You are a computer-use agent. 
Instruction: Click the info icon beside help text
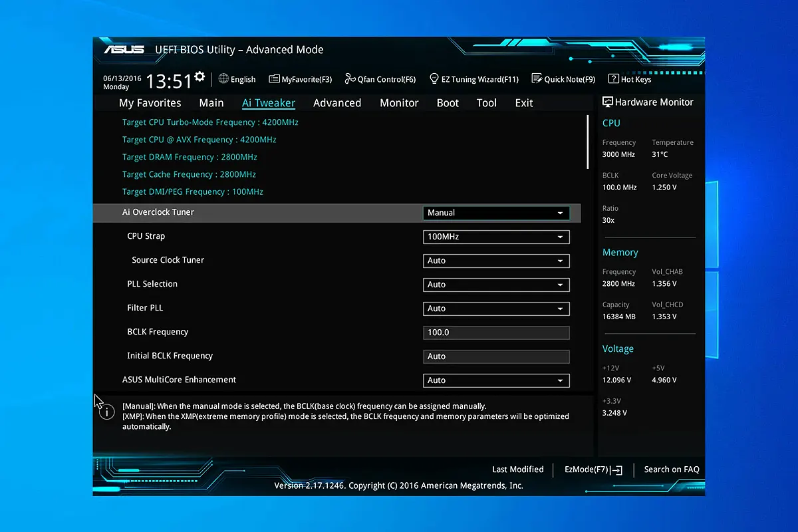pos(106,412)
